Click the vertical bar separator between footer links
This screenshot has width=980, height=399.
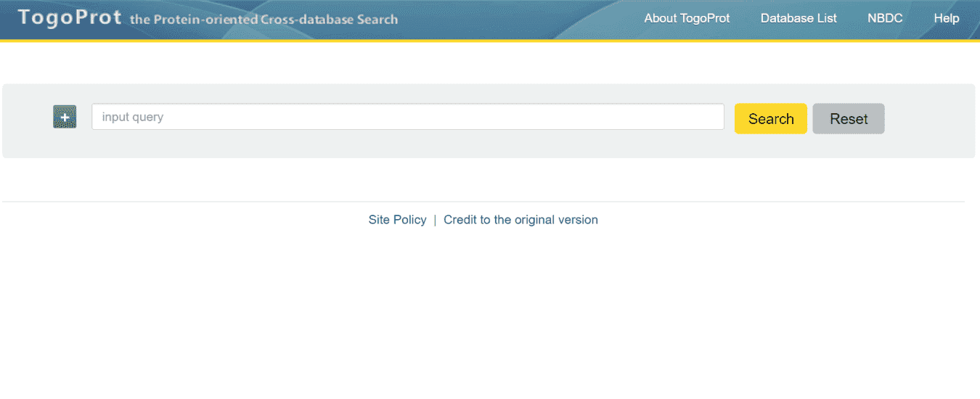(x=435, y=220)
